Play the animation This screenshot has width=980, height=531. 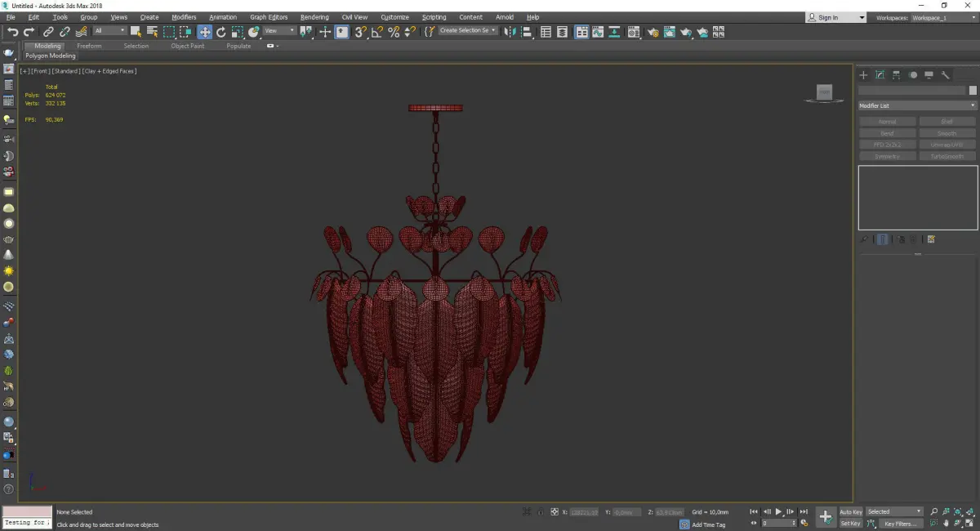pyautogui.click(x=779, y=511)
